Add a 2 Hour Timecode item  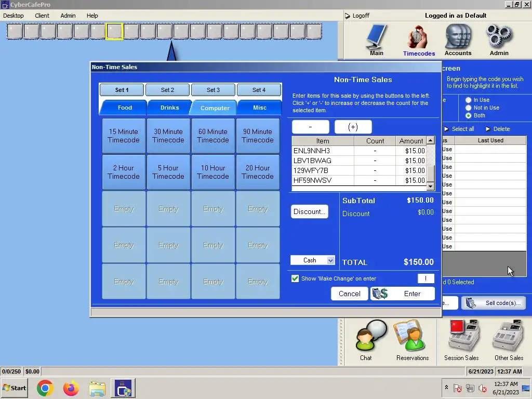124,172
